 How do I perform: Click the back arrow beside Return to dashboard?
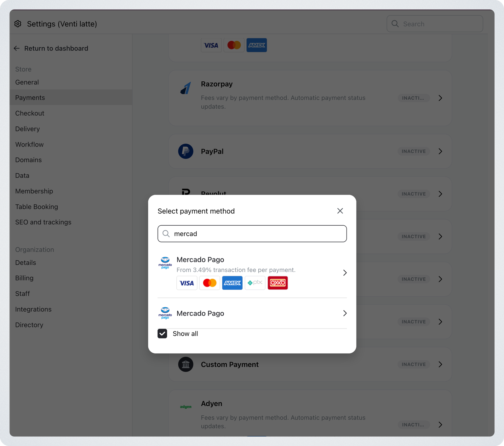[x=17, y=48]
